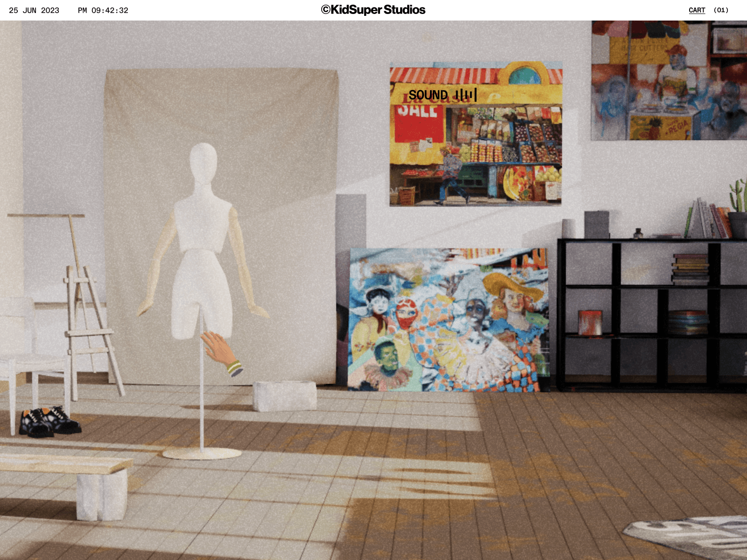Click the sound bars icon
Viewport: 747px width, 560px height.
[x=466, y=95]
